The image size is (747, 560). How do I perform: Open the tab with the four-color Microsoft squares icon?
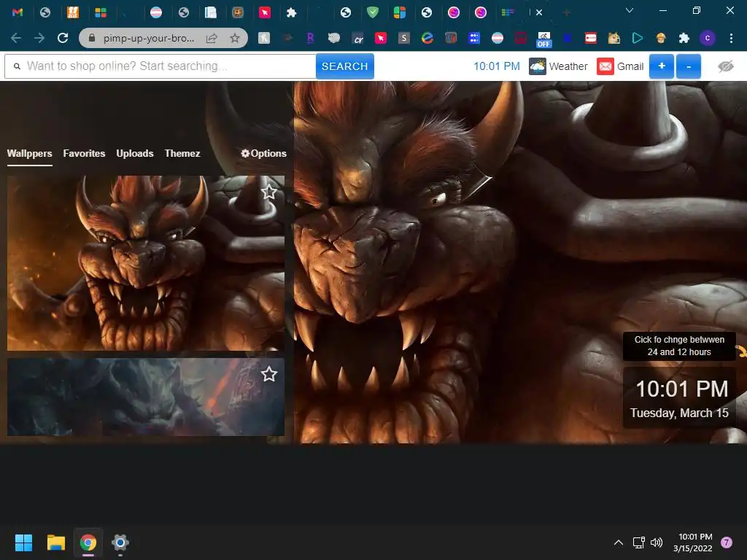(x=101, y=12)
